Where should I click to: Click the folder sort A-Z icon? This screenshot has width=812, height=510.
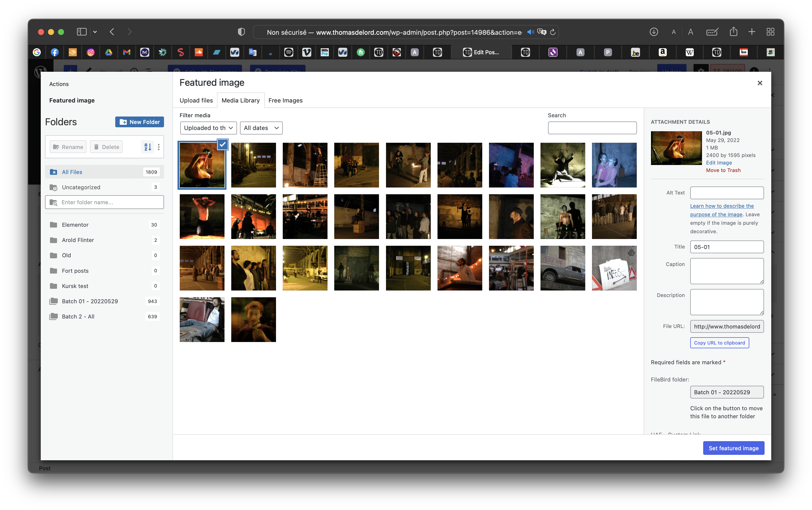tap(148, 147)
